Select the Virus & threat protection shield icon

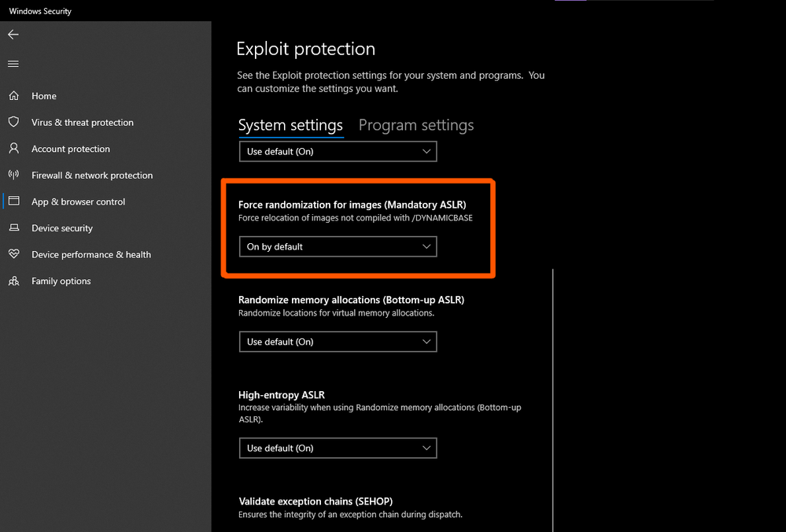[13, 122]
